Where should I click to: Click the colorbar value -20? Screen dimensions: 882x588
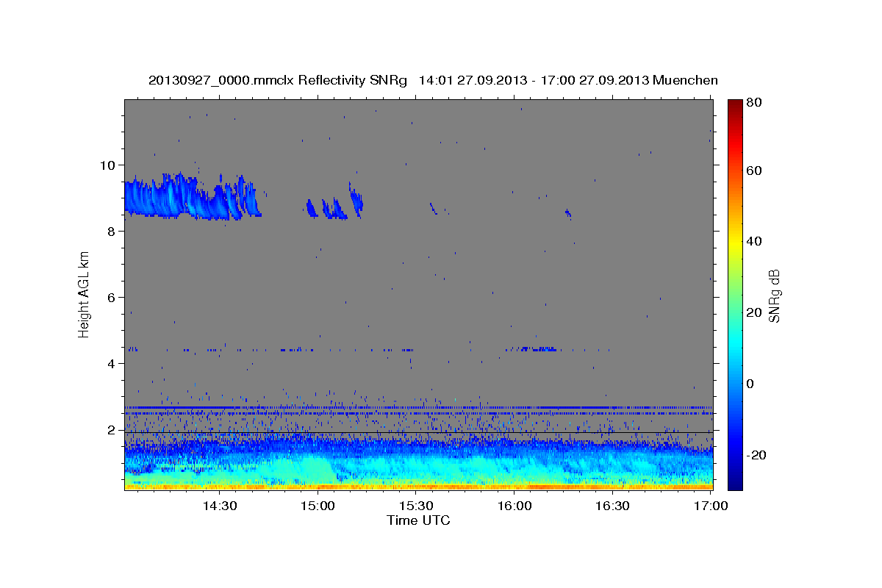[x=758, y=455]
